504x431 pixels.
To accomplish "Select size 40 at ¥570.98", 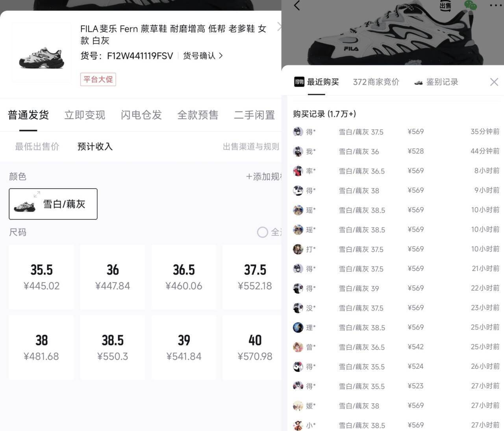I will pyautogui.click(x=252, y=347).
